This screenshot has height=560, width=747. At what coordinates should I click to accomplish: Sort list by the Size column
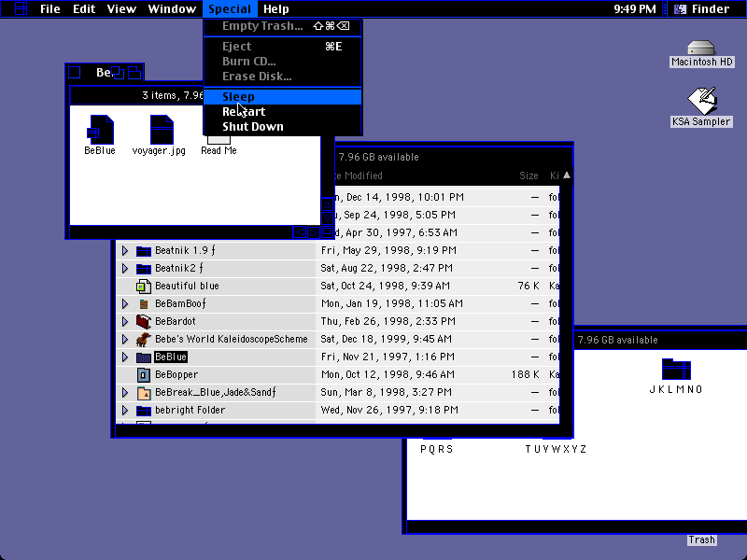(529, 175)
